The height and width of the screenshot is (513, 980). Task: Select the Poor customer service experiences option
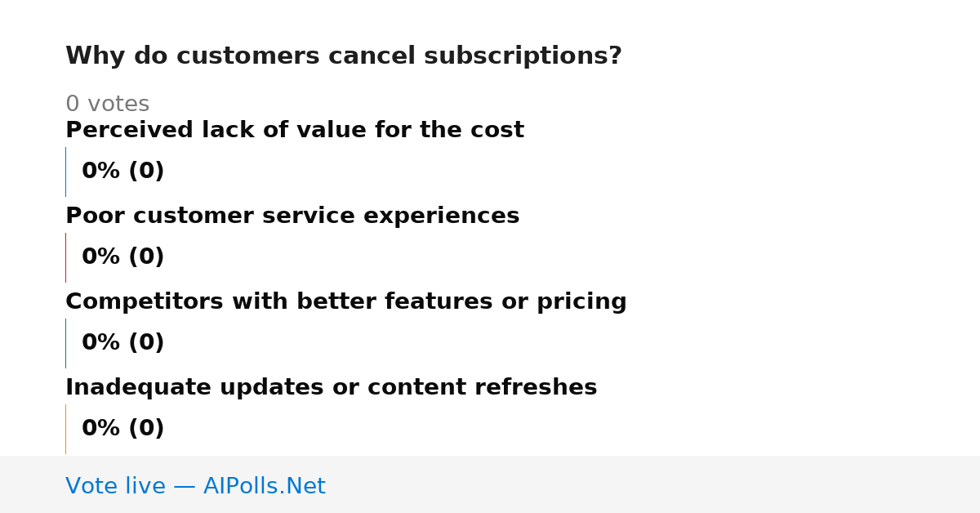point(292,216)
